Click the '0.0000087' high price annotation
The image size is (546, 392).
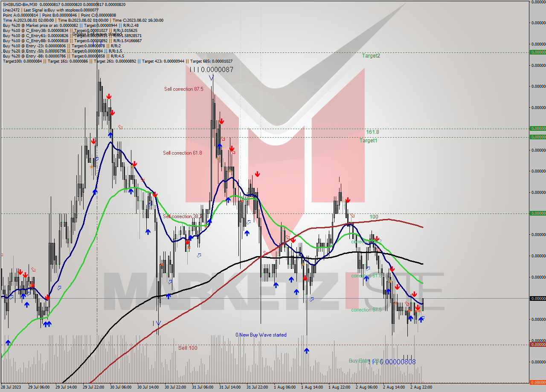(217, 69)
